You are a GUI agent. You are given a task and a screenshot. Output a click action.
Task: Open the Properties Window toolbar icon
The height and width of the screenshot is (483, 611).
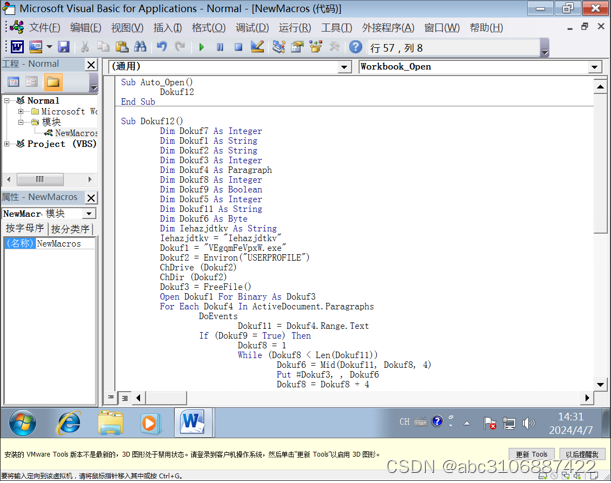(297, 47)
